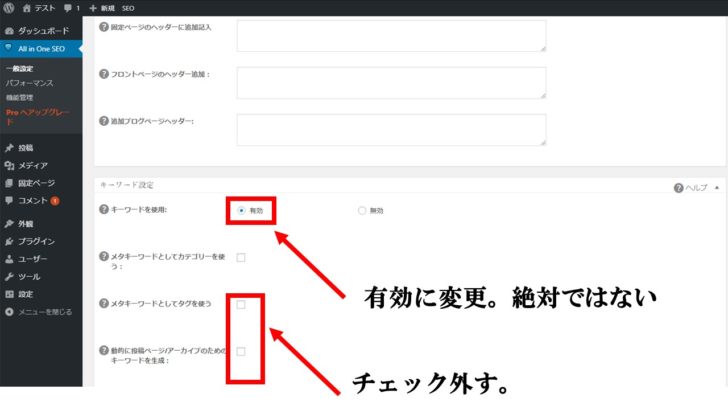Click help icon for キーワードを使用
The height and width of the screenshot is (410, 728).
104,209
